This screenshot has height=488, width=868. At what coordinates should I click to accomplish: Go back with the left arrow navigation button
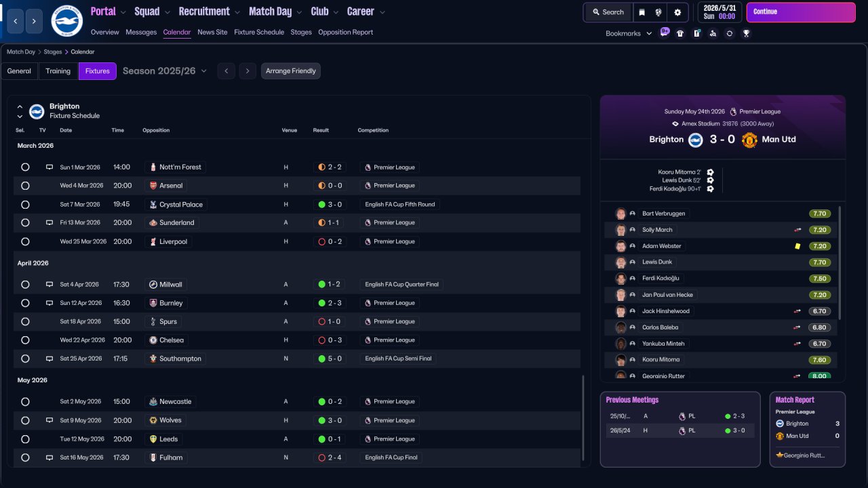click(16, 22)
